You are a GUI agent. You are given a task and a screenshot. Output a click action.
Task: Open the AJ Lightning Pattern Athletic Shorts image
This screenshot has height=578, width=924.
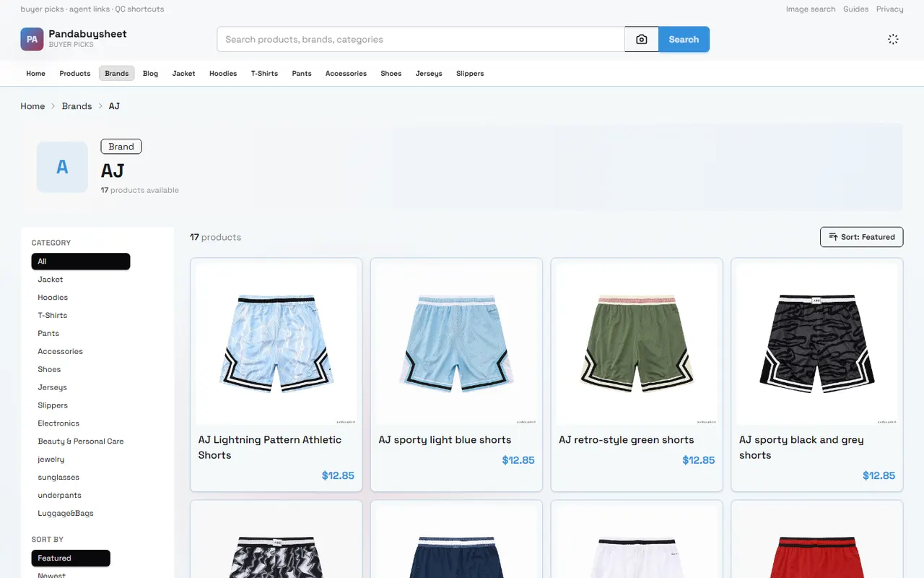click(276, 344)
